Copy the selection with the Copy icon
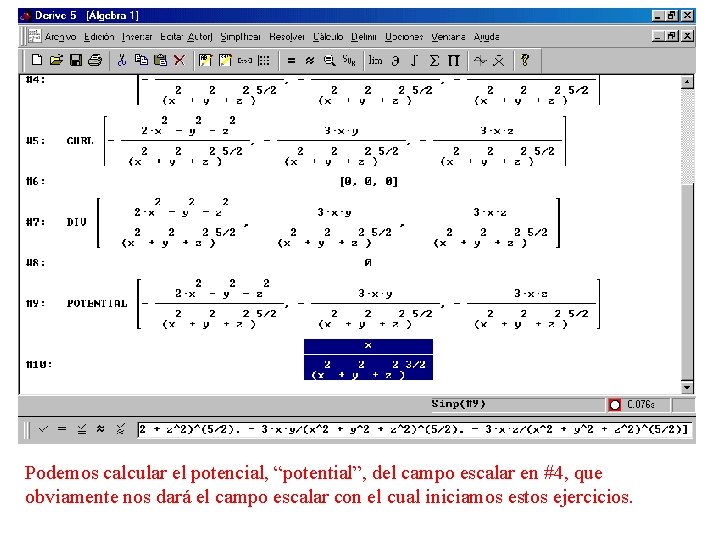This screenshot has height=540, width=720. [x=141, y=60]
